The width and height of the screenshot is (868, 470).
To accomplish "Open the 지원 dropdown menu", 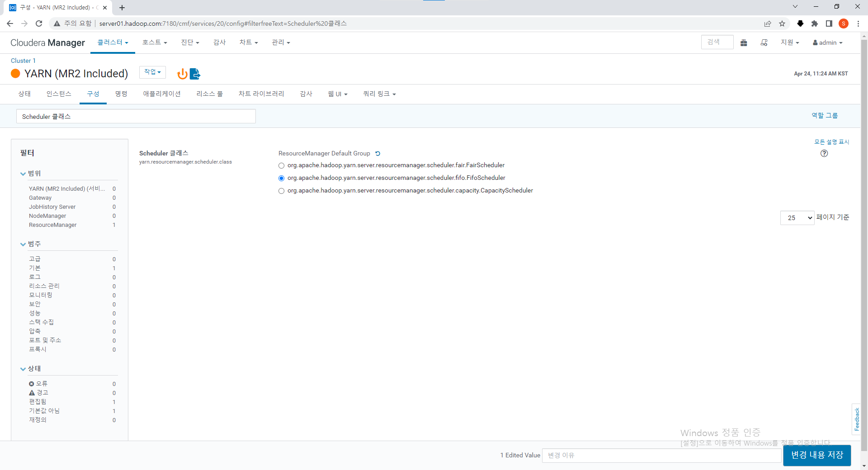I will click(x=790, y=42).
